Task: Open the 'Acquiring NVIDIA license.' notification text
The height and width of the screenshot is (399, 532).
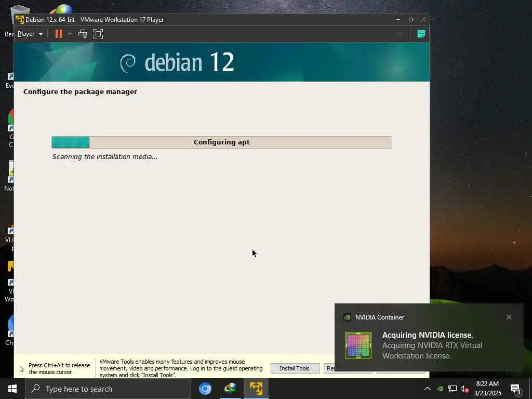Action: point(428,335)
